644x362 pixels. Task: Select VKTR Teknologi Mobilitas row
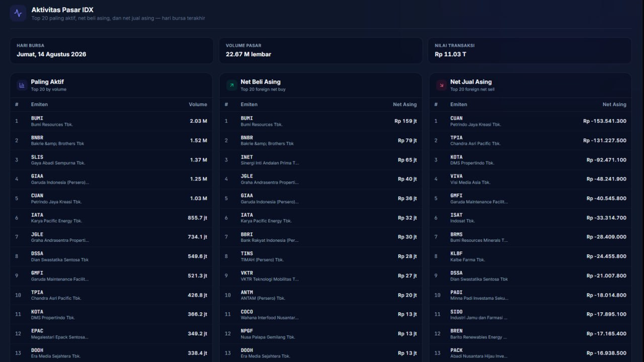coord(321,276)
